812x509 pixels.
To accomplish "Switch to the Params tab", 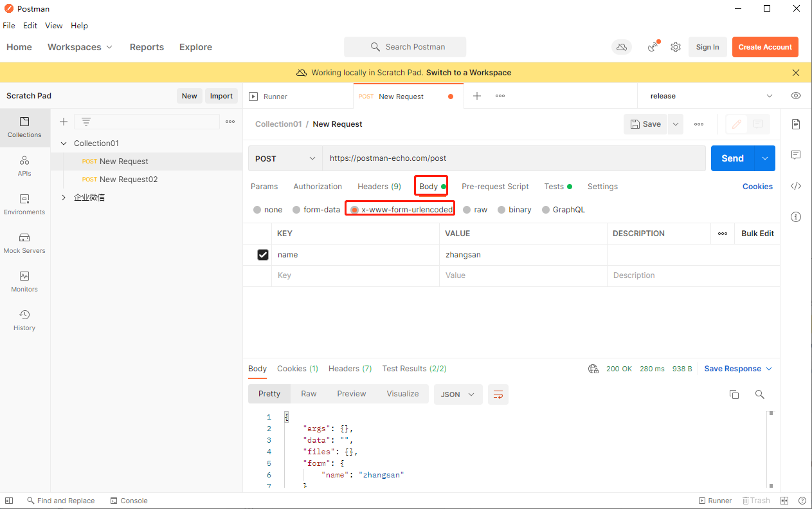I will click(264, 187).
